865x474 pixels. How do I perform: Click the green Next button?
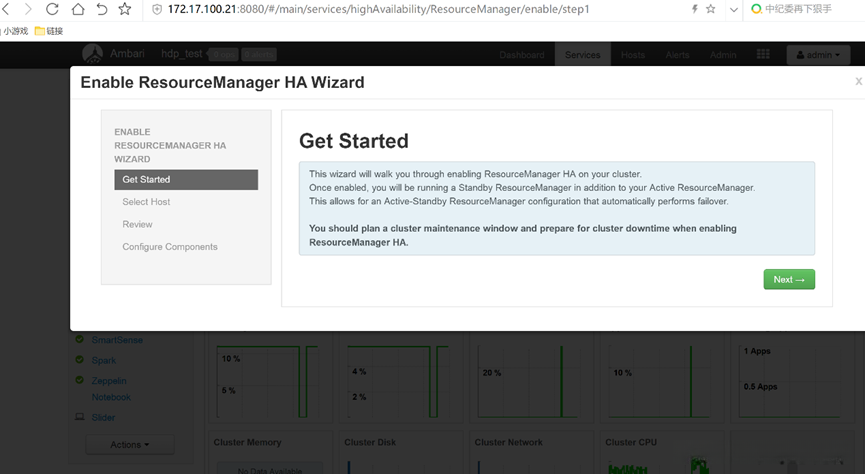coord(789,279)
